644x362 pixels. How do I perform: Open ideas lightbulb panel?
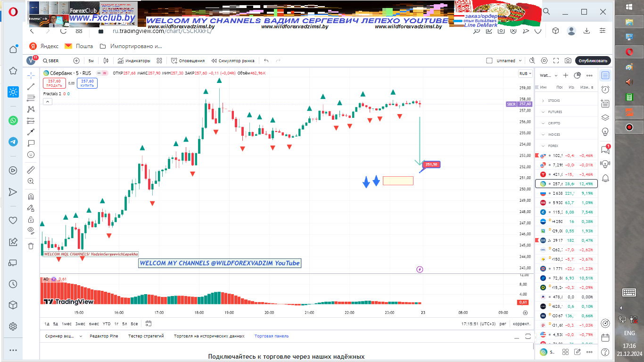click(x=605, y=131)
